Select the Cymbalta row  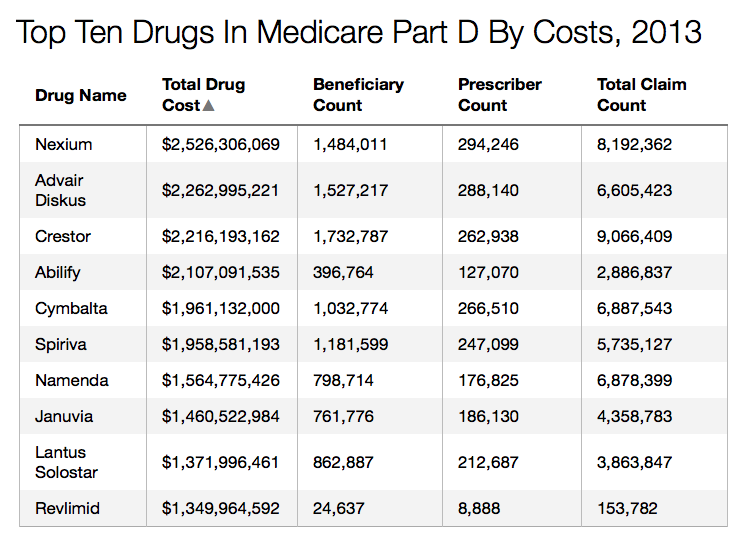71,309
